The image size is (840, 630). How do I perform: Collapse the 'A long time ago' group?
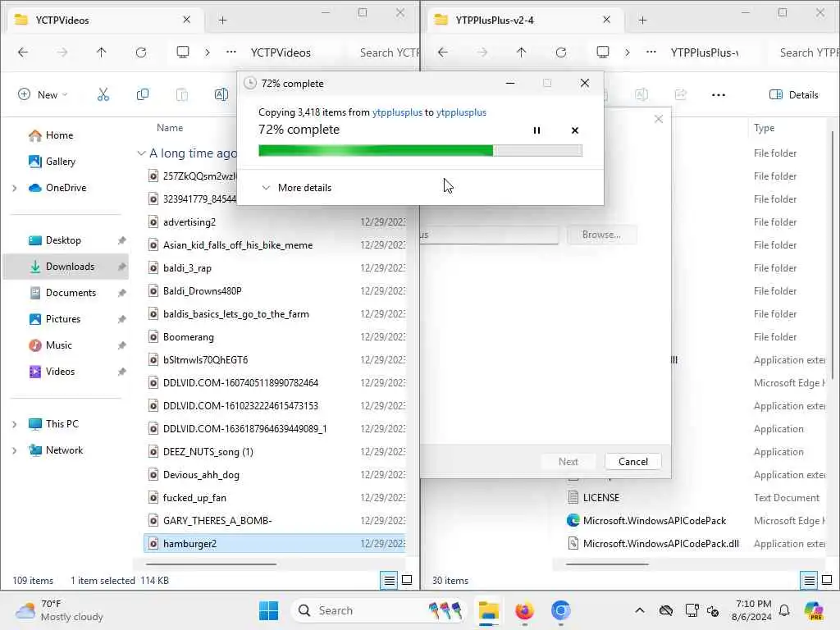141,153
